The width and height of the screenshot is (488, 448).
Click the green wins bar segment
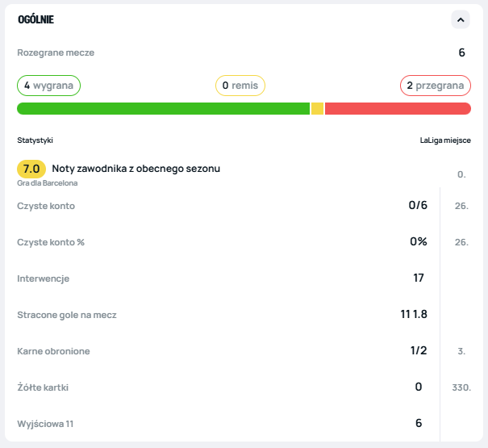[163, 109]
